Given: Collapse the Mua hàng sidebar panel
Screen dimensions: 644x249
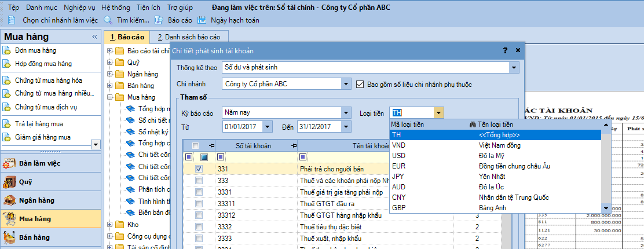Looking at the screenshot, I should [x=94, y=37].
